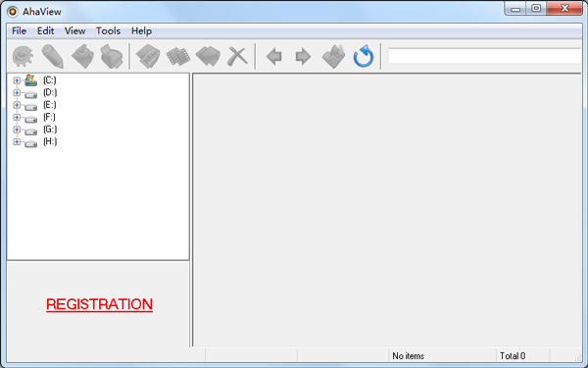Expand the (E:) drive node

tap(17, 105)
